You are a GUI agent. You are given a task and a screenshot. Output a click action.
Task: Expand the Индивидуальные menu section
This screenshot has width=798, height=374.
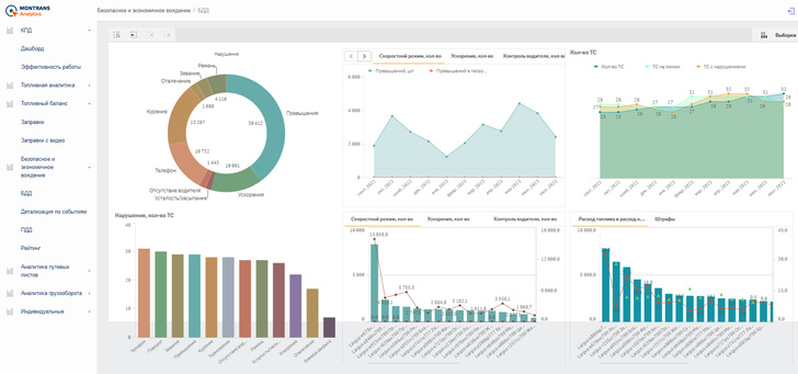click(x=89, y=311)
